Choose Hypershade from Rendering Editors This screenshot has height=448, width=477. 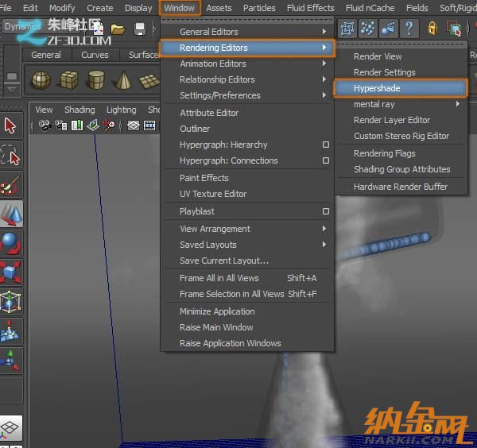tap(400, 88)
